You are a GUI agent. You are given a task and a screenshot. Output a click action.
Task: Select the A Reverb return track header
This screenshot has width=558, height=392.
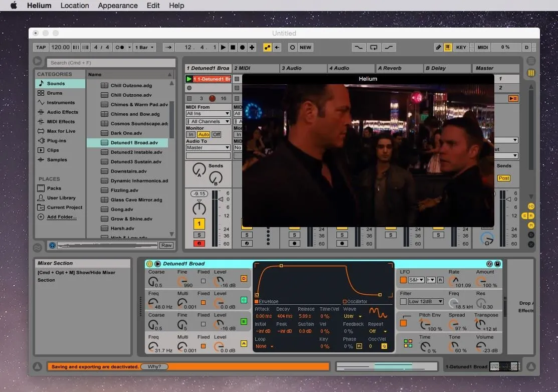[x=399, y=68]
